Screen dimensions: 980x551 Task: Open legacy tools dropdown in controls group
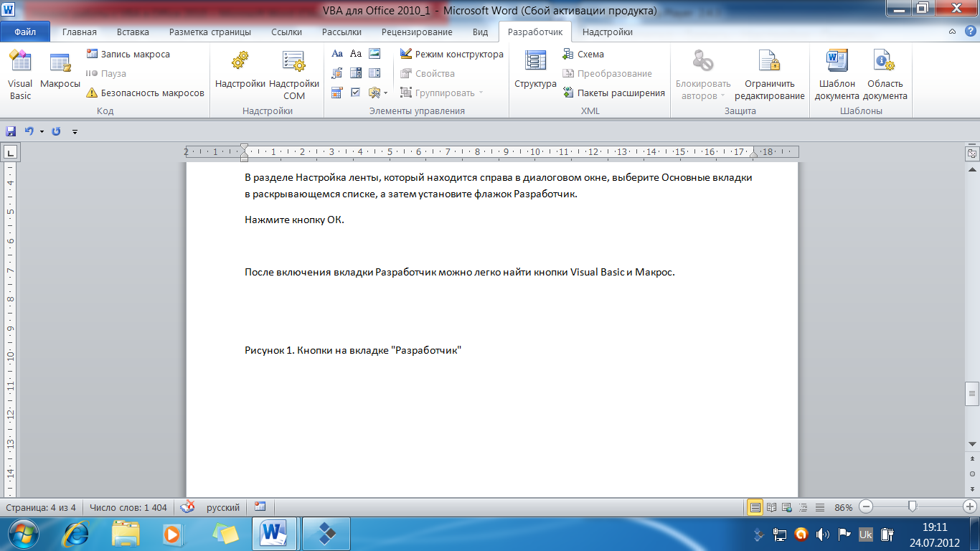coord(378,93)
